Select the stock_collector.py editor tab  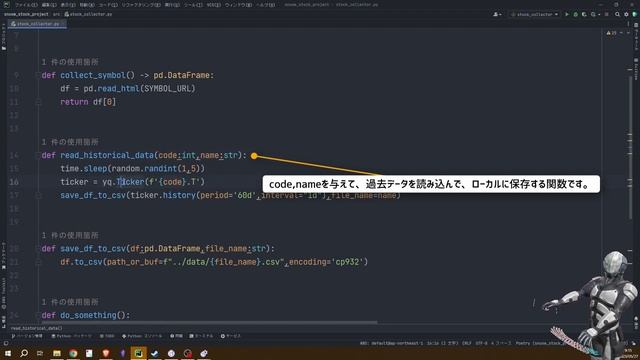click(38, 24)
